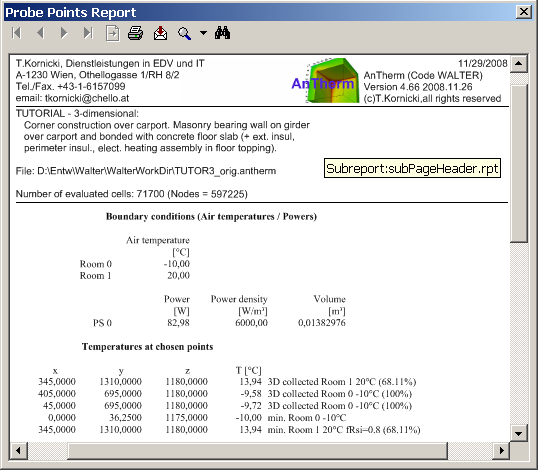Go to previous report page
The height and width of the screenshot is (470, 538).
(40, 33)
